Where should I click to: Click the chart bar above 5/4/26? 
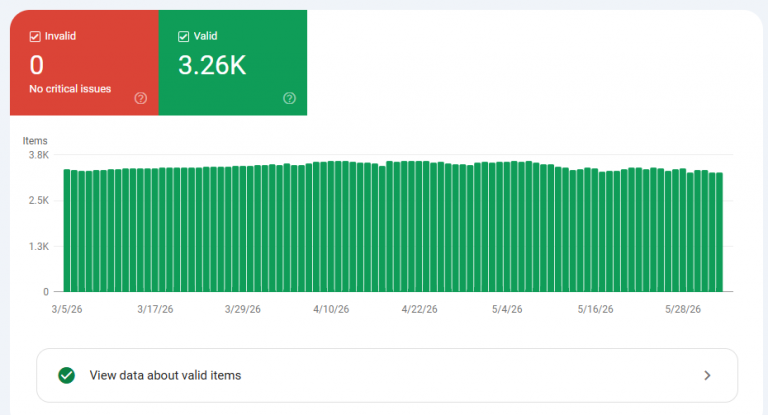click(507, 227)
